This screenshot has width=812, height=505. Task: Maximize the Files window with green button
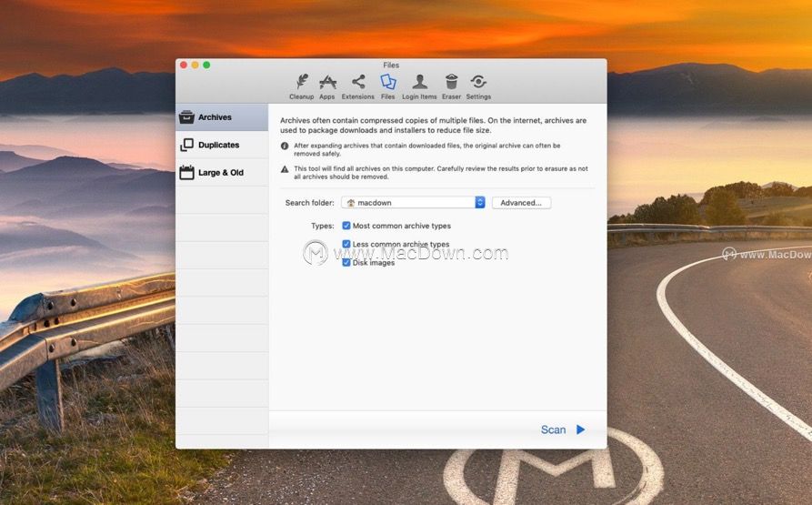206,65
